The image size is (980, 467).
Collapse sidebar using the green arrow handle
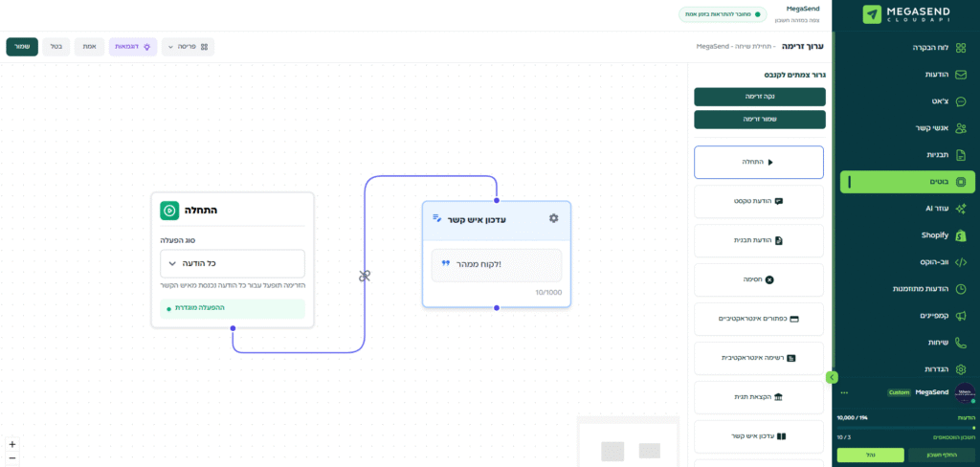click(832, 377)
